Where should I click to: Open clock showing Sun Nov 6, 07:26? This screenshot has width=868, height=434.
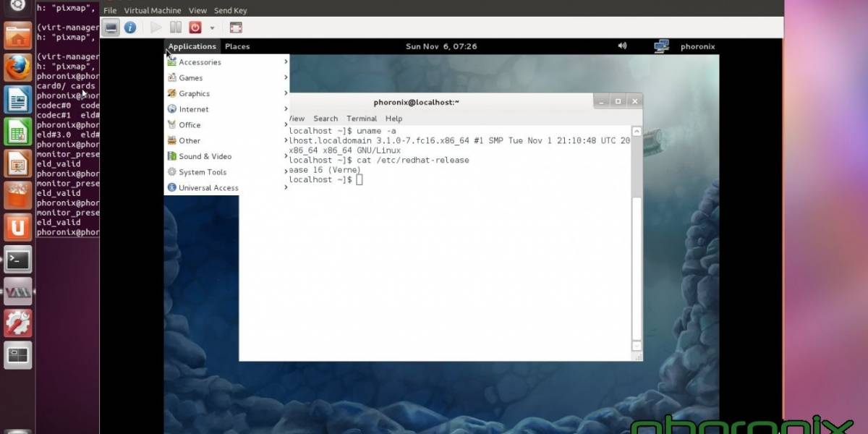441,46
